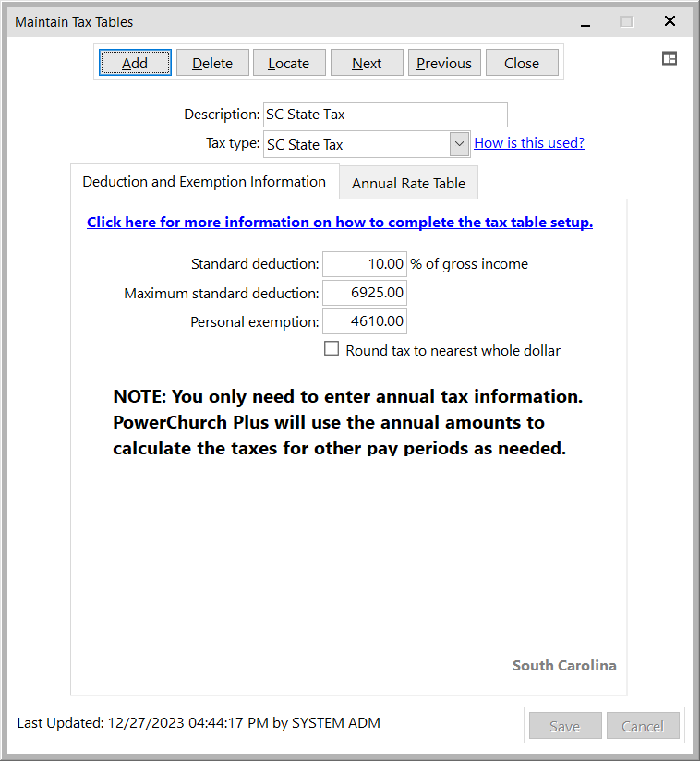Click the Save button
The image size is (700, 761).
564,726
